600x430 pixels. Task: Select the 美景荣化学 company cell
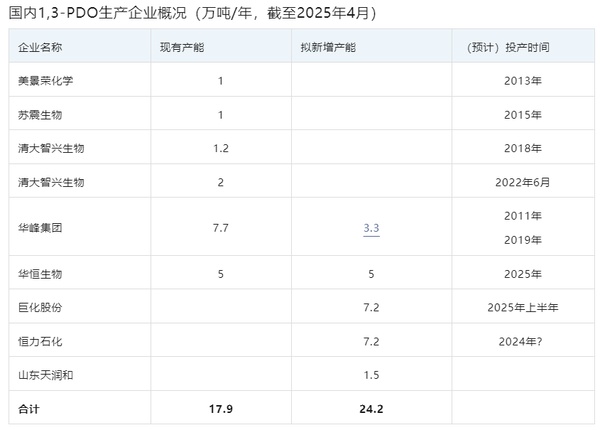46,80
